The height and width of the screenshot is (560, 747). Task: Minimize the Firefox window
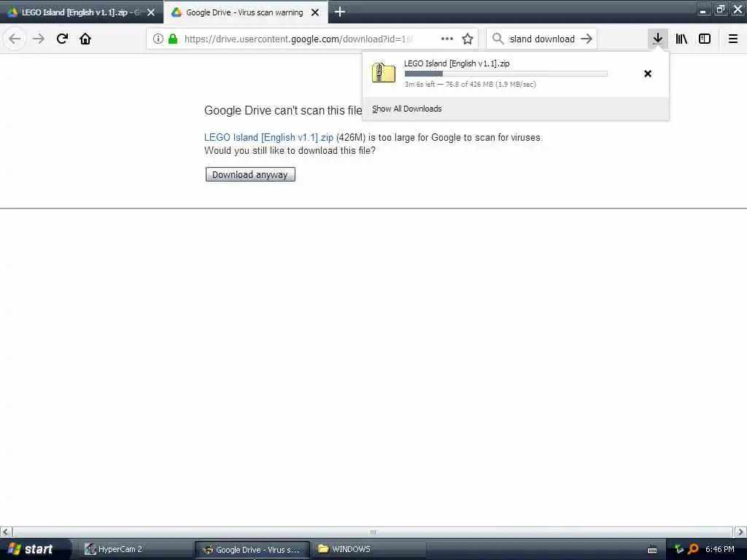(703, 9)
